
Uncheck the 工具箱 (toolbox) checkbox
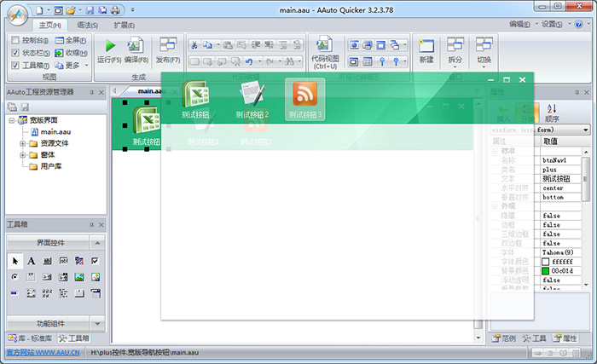[x=16, y=65]
